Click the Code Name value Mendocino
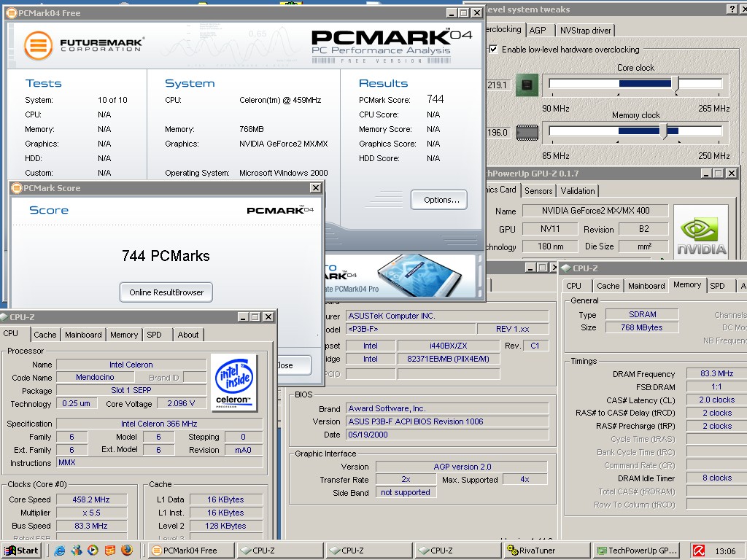Image resolution: width=747 pixels, height=560 pixels. [x=95, y=377]
